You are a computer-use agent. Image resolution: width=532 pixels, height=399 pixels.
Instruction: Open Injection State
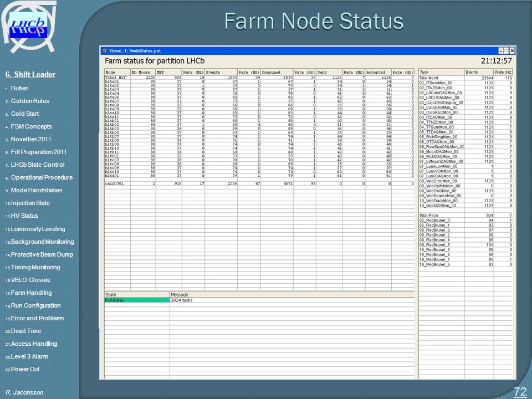tap(30, 203)
